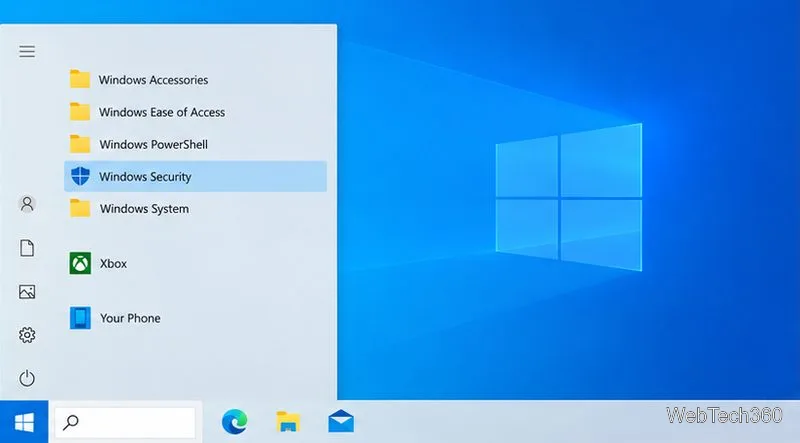Expand the Start menu hamburger icon

27,51
